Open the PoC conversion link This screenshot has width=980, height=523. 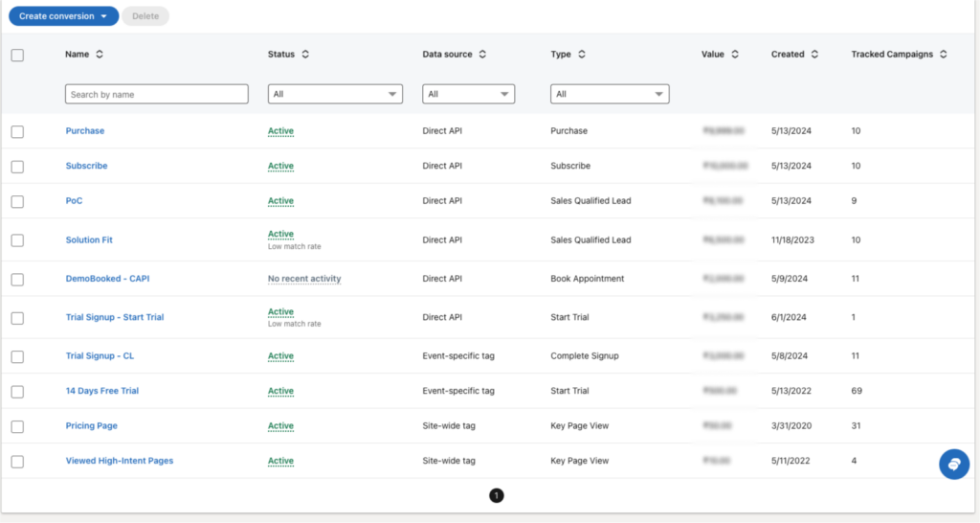point(74,201)
